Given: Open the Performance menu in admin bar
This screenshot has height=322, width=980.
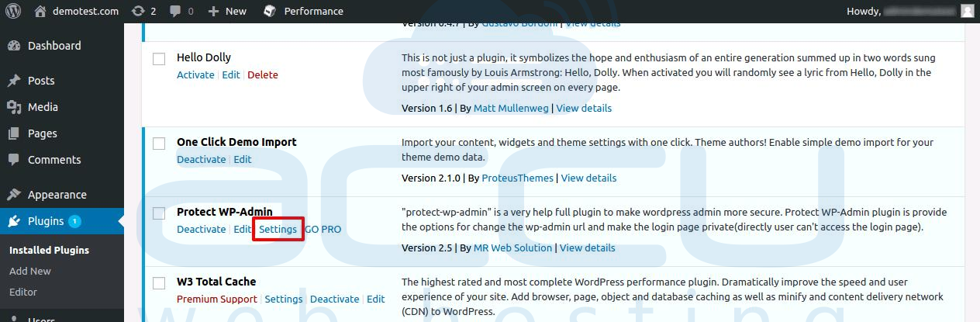Looking at the screenshot, I should coord(303,11).
